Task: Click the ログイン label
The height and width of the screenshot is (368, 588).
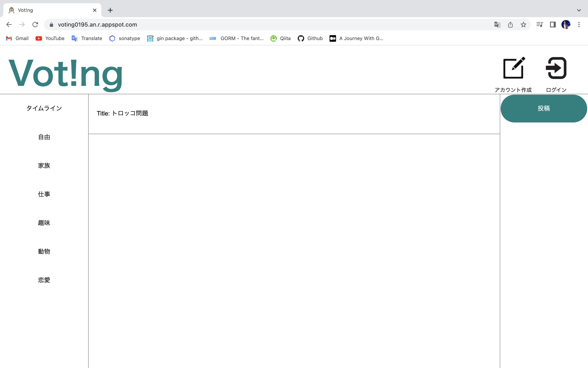Action: click(x=556, y=90)
